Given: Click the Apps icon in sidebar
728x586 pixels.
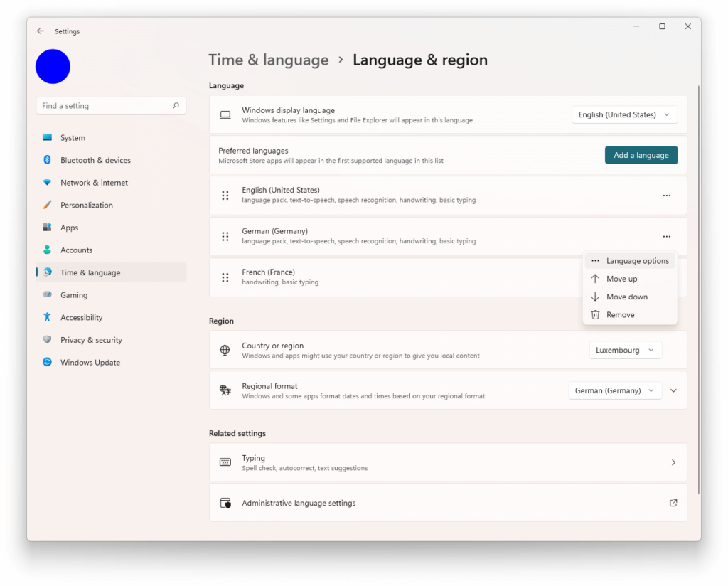Looking at the screenshot, I should coord(48,227).
